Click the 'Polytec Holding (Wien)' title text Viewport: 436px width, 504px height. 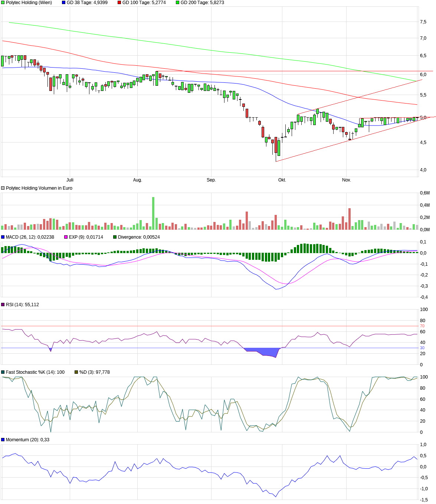pyautogui.click(x=29, y=3)
